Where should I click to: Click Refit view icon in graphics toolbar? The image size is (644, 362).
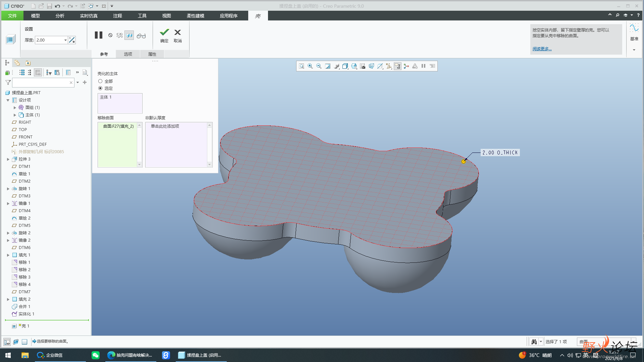pyautogui.click(x=302, y=66)
